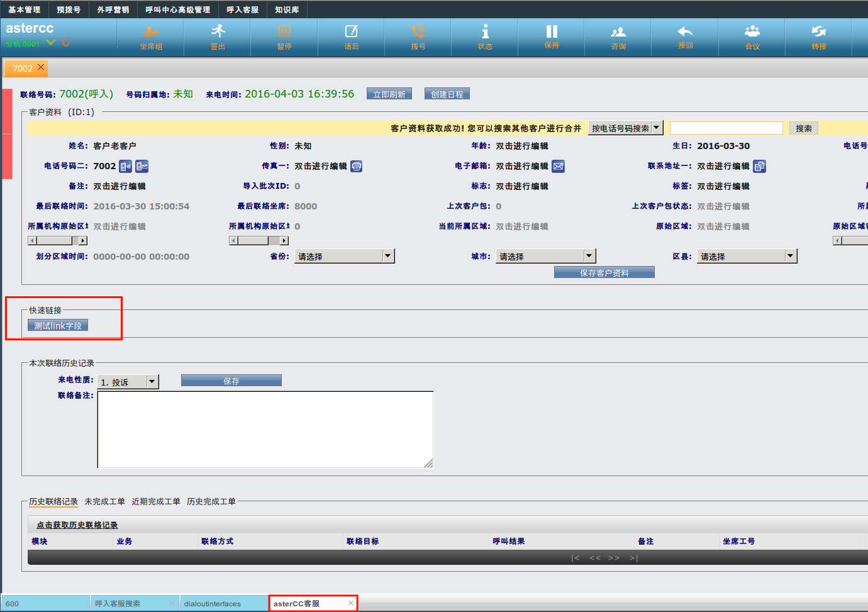Click the 保持 (hold) call icon
868x612 pixels.
coord(552,36)
